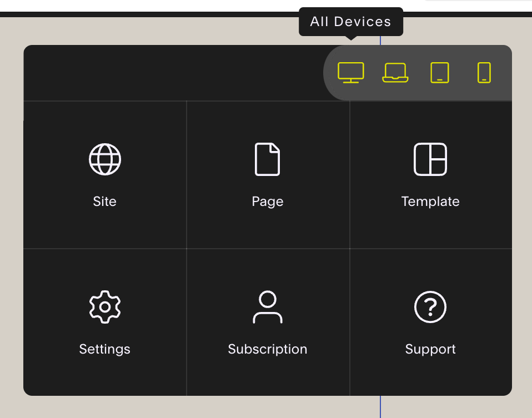The width and height of the screenshot is (532, 418).
Task: Click the All Devices tooltip label
Action: coord(350,22)
